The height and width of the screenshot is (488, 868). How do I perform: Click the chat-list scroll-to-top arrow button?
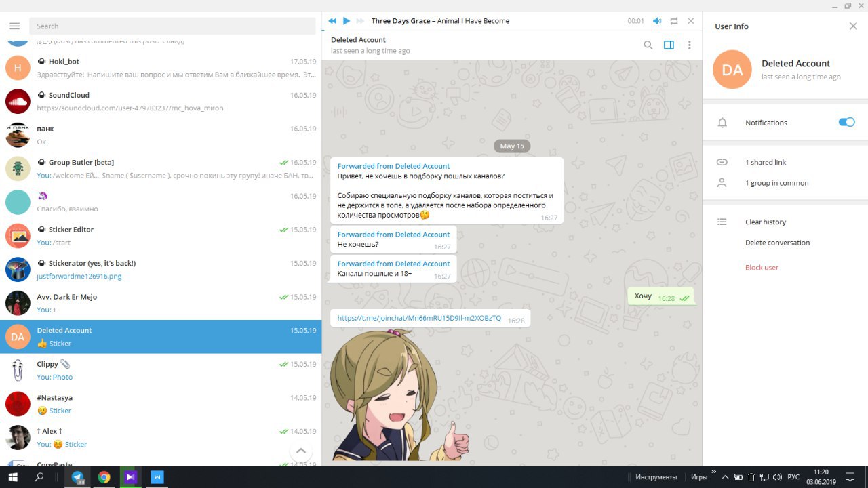(x=301, y=451)
